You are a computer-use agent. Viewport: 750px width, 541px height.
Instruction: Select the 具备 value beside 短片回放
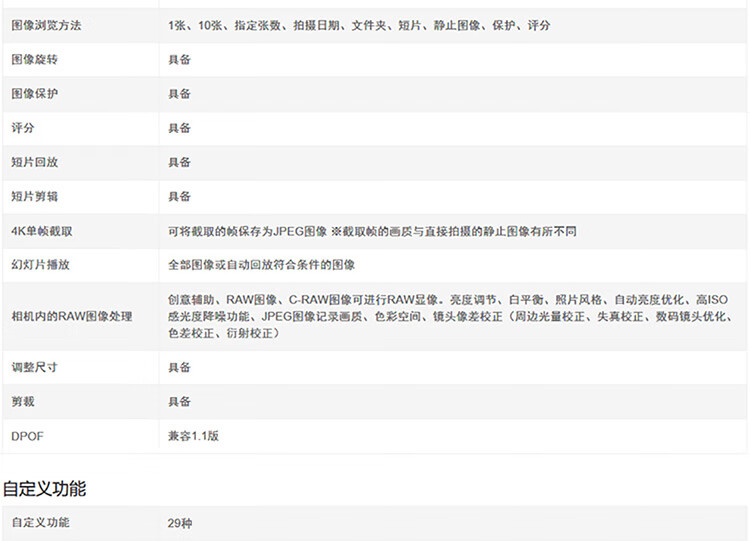(x=179, y=162)
